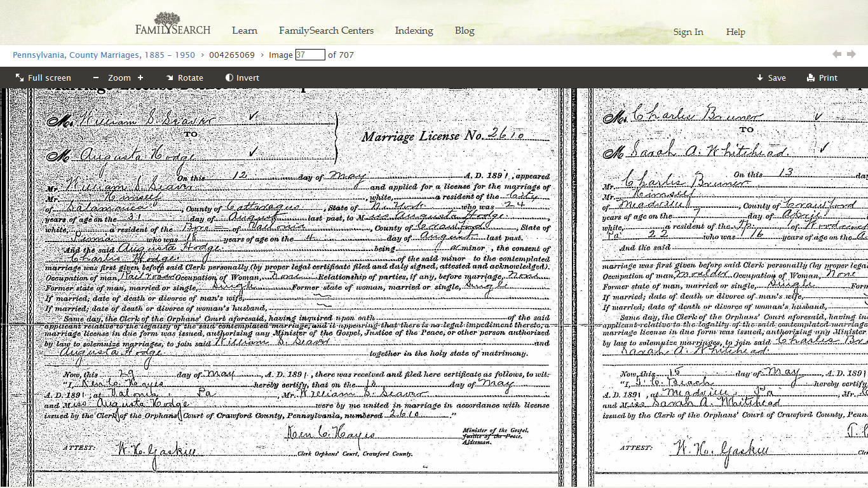The height and width of the screenshot is (488, 868).
Task: Open the Learn menu
Action: click(x=245, y=30)
